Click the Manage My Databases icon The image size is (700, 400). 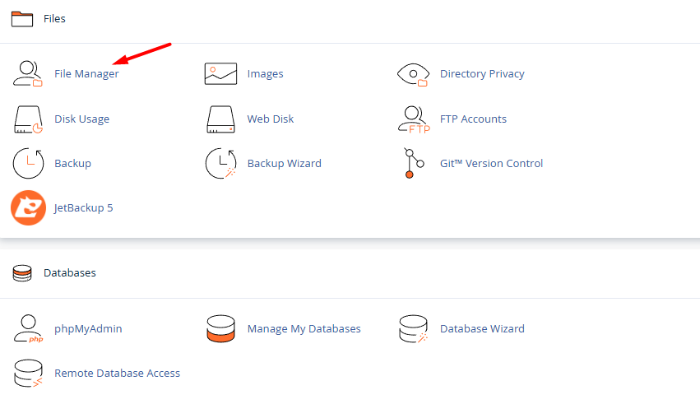[220, 329]
